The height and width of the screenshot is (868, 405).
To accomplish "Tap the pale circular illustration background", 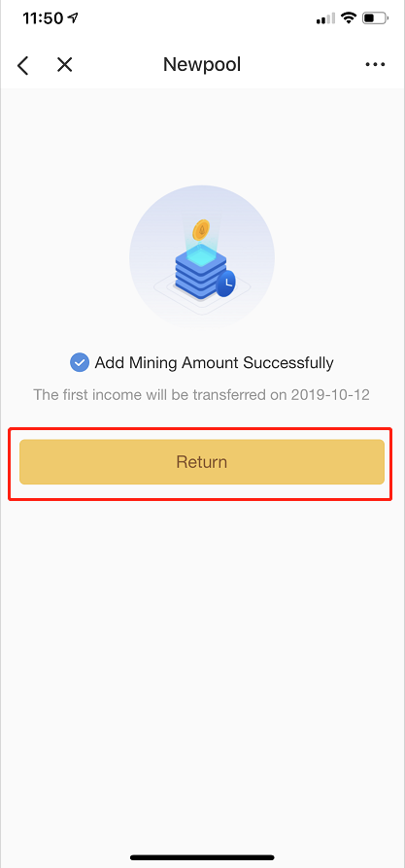I will click(x=202, y=257).
